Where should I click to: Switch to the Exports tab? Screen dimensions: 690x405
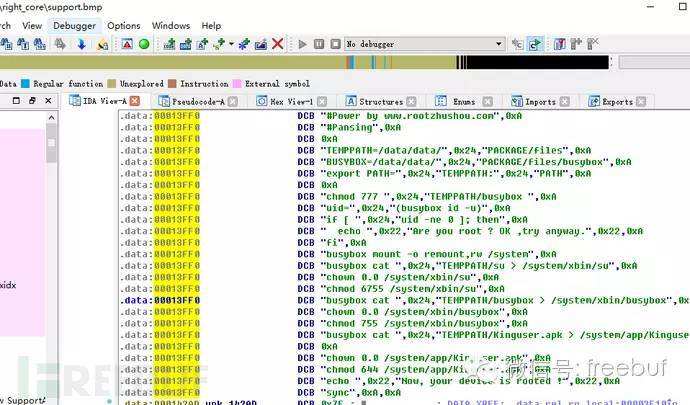(617, 102)
